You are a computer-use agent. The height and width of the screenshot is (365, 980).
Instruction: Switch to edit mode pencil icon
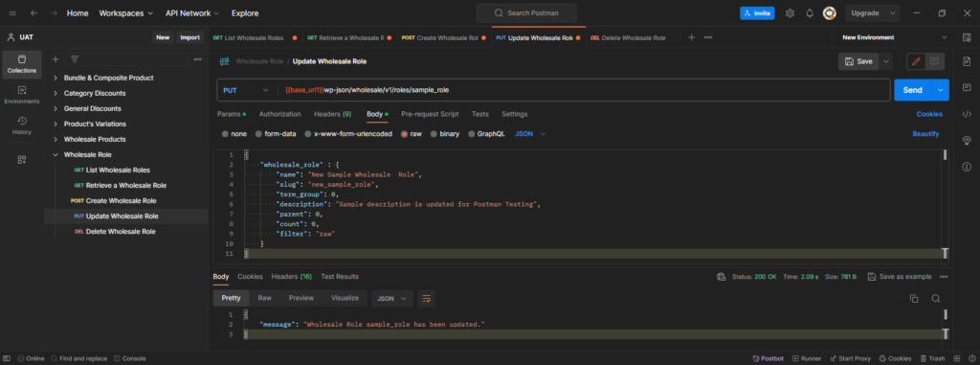916,61
